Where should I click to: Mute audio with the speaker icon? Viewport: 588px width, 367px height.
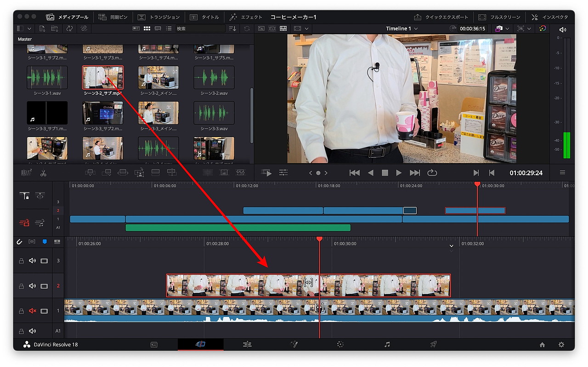click(563, 29)
